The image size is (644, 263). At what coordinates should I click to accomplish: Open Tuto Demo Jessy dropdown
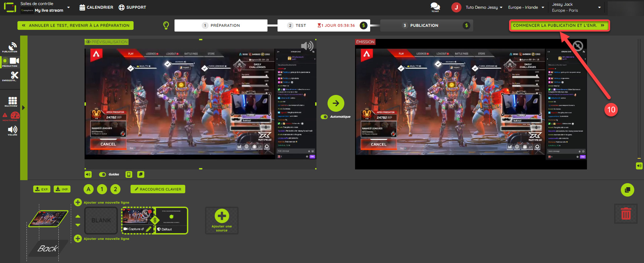click(x=484, y=7)
